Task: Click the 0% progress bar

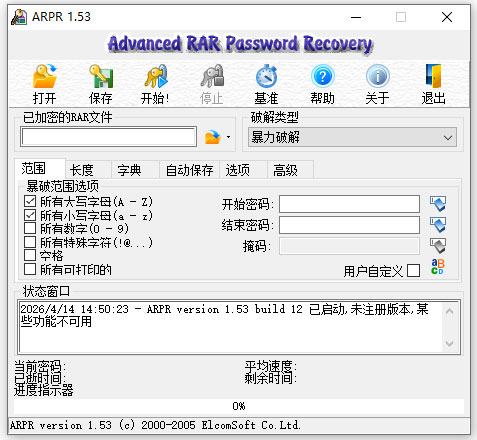Action: coord(239,406)
